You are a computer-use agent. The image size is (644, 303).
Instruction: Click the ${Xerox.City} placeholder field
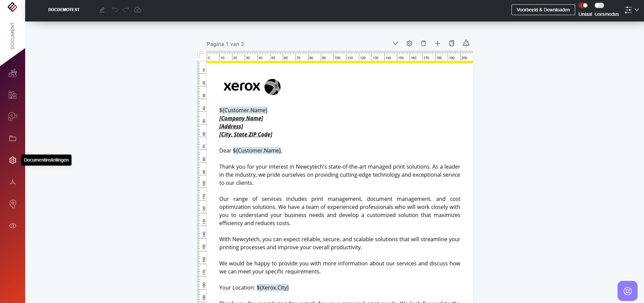273,288
